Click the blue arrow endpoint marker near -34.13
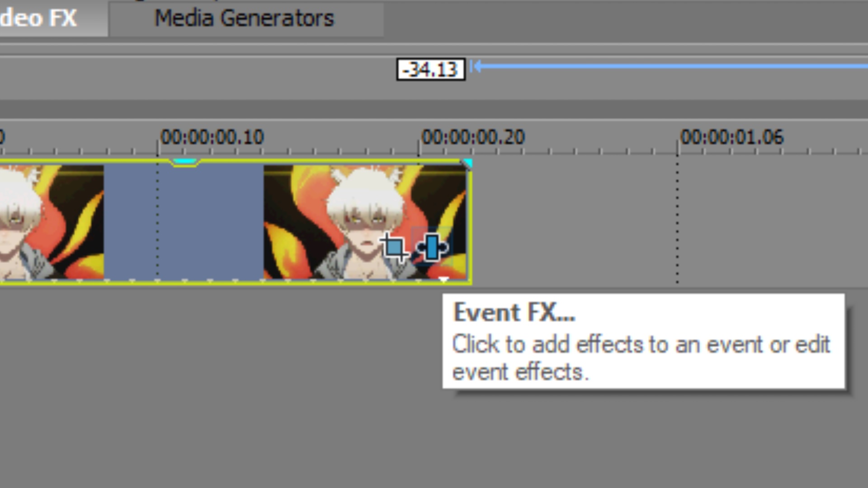The width and height of the screenshot is (868, 488). (475, 67)
